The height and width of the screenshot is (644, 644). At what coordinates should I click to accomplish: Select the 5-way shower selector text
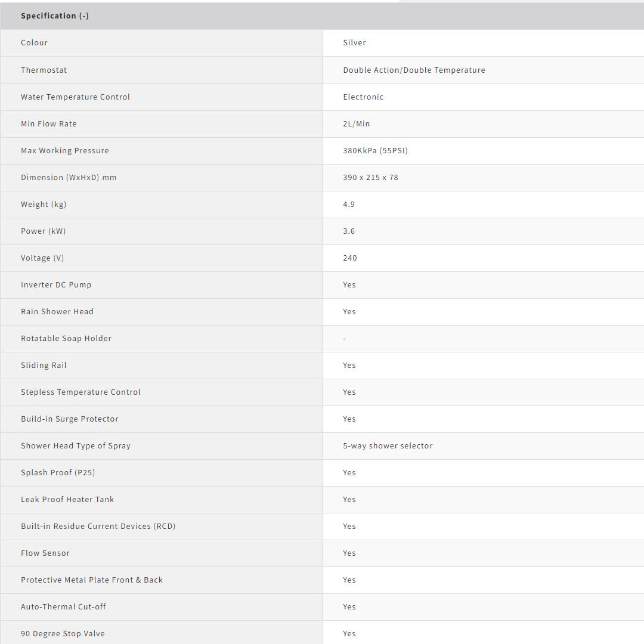(x=388, y=446)
